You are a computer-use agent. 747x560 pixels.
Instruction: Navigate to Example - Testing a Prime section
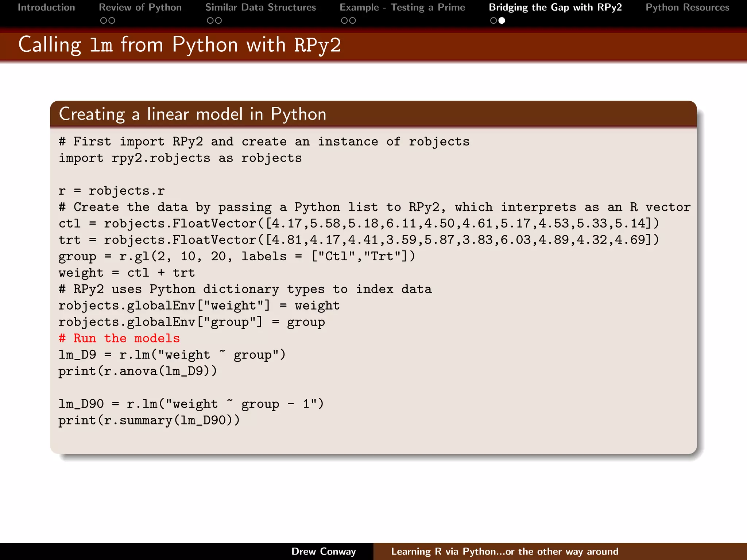tap(402, 7)
